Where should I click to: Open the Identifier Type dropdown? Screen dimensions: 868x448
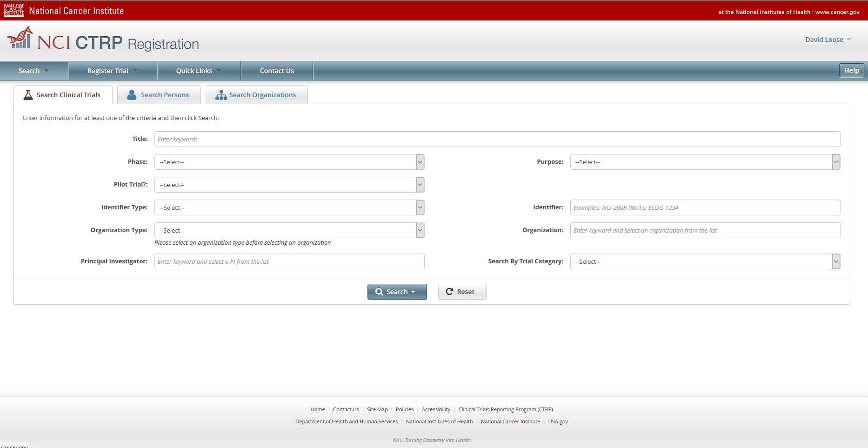click(289, 207)
